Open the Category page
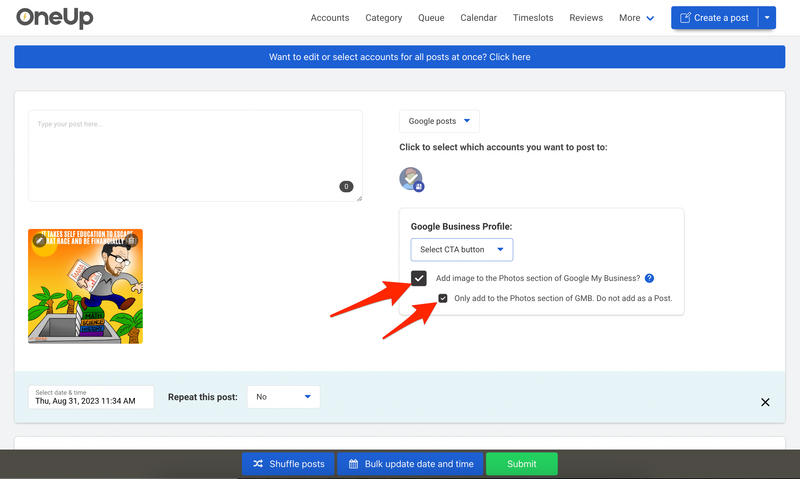 [384, 18]
